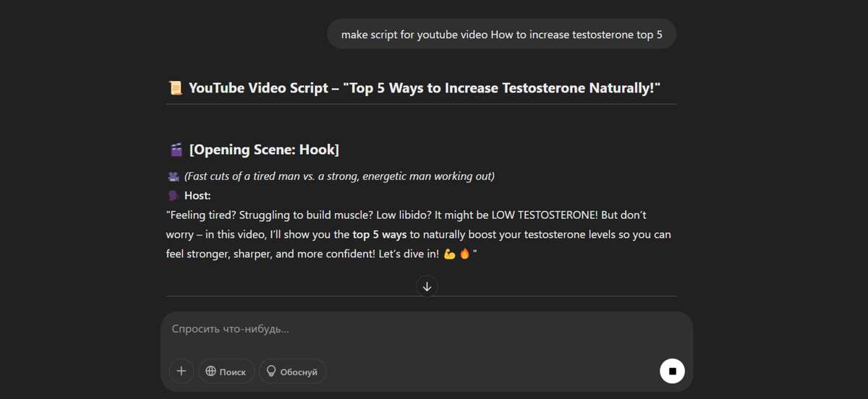868x399 pixels.
Task: Click the scroll emoji beside script title
Action: (x=175, y=88)
